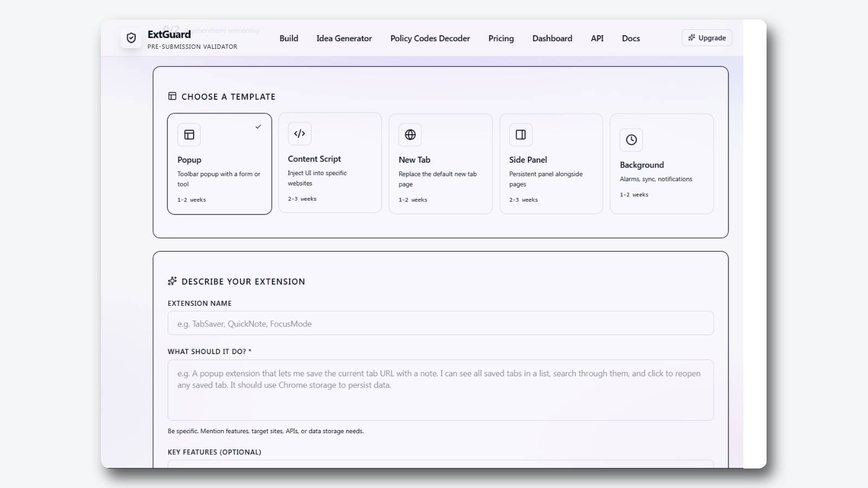Click the 'CHOOSE A TEMPLATE' heading

tap(228, 97)
